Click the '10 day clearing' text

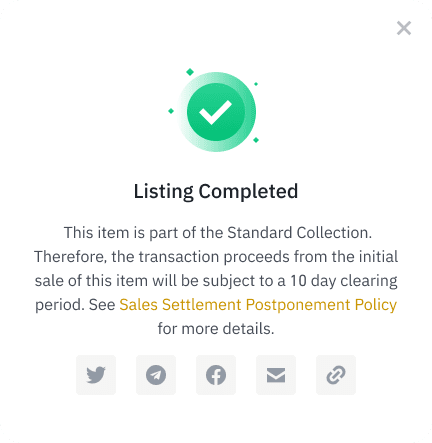point(344,281)
